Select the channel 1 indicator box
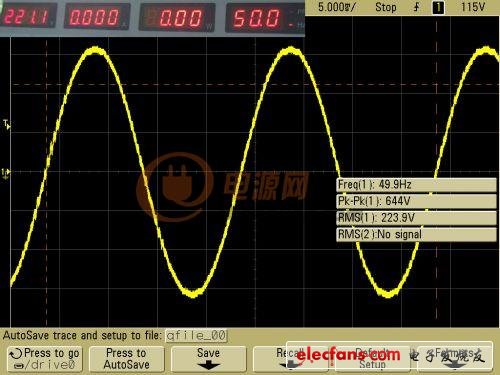The height and width of the screenshot is (375, 500). pyautogui.click(x=438, y=7)
